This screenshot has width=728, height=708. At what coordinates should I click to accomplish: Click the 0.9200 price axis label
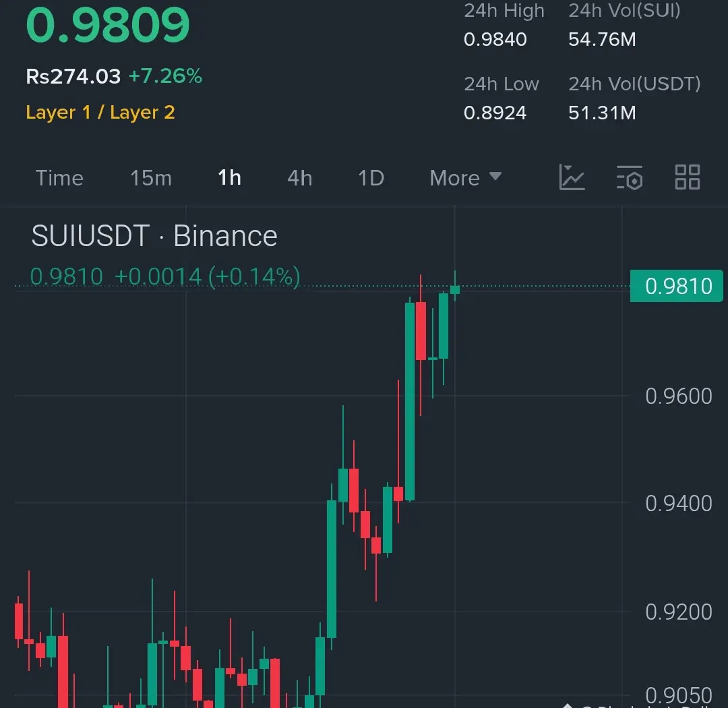678,612
